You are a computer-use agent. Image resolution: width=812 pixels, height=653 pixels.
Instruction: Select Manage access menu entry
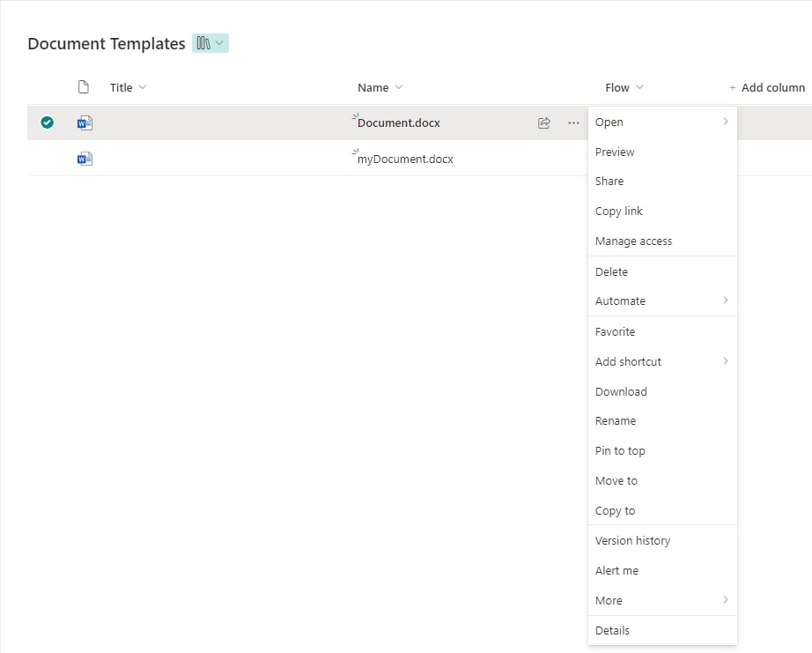(x=662, y=241)
